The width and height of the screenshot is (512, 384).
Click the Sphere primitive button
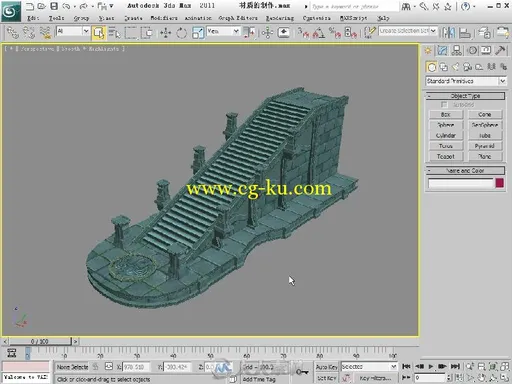[446, 125]
